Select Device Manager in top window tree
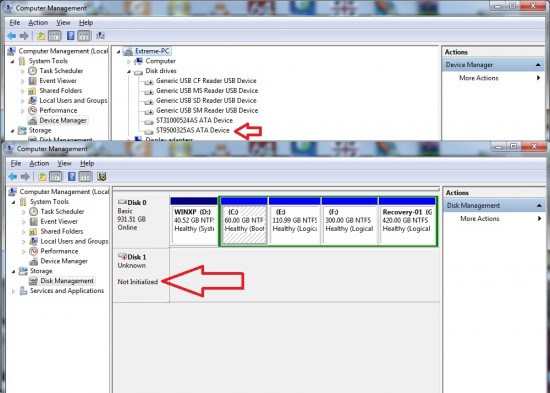 [63, 120]
